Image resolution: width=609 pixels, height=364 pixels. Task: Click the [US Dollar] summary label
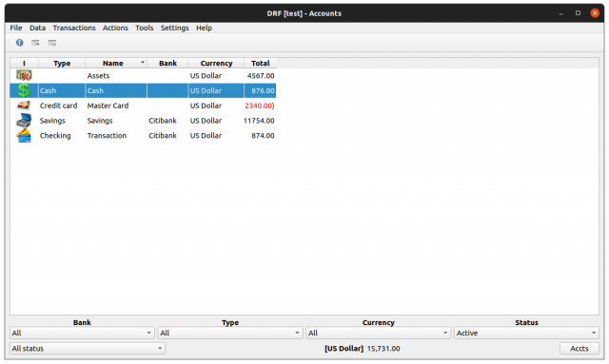[x=344, y=349]
